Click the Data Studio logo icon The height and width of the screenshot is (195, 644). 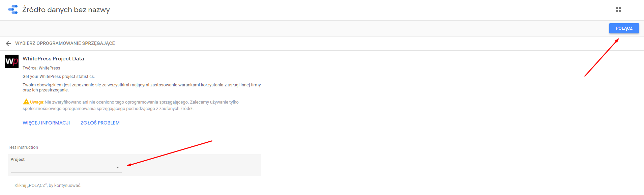[13, 9]
